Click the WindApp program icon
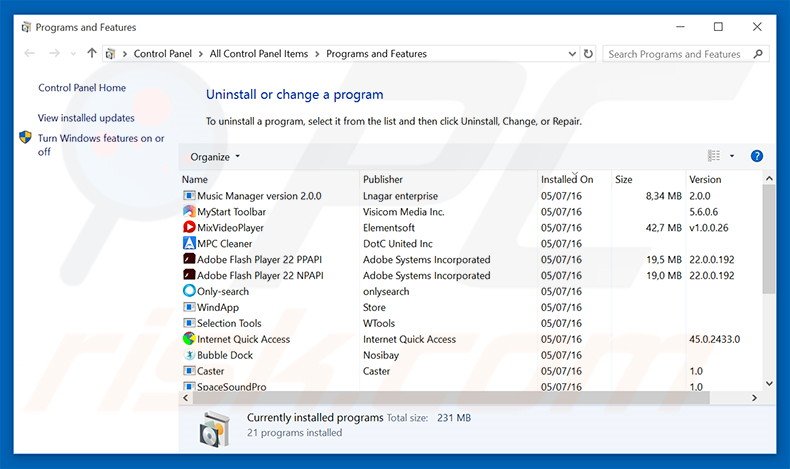 tap(189, 307)
